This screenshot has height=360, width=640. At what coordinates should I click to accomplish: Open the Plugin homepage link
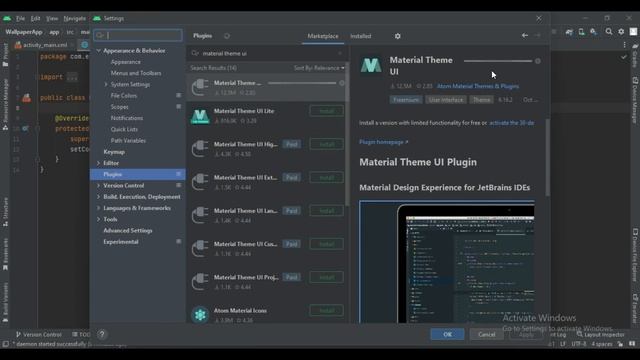click(384, 142)
